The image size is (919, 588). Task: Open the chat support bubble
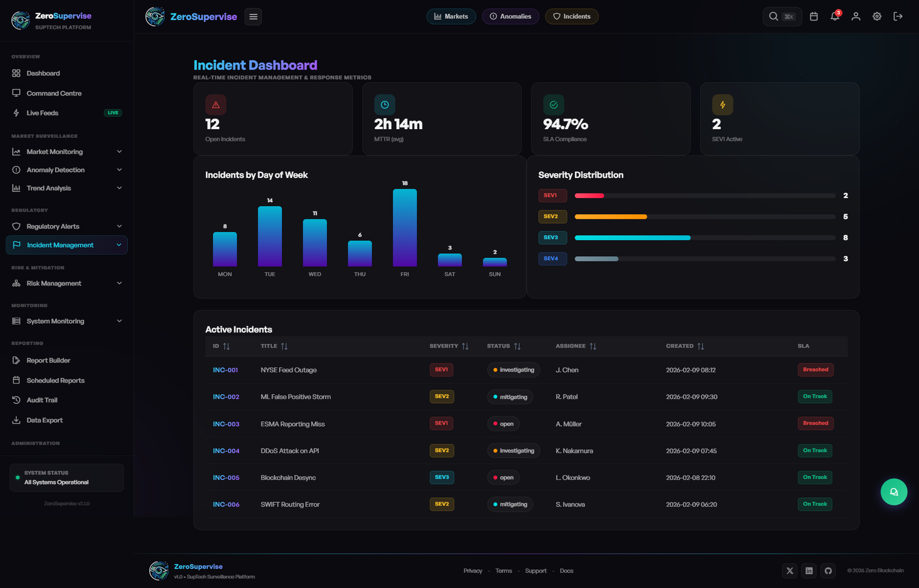pos(894,492)
